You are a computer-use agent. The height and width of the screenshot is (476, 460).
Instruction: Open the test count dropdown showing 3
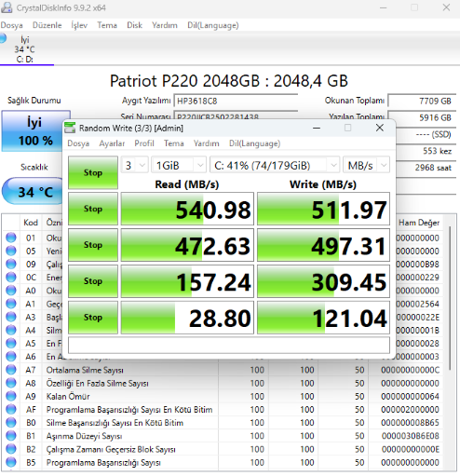(134, 166)
